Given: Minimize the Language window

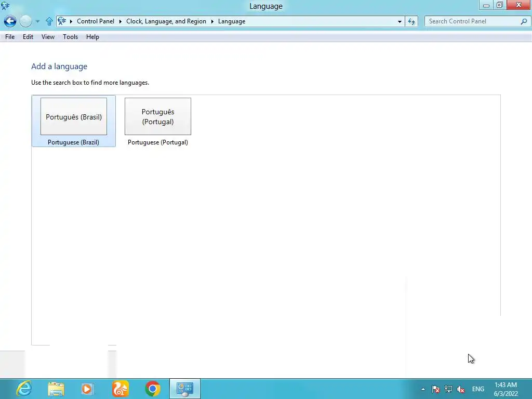Looking at the screenshot, I should pyautogui.click(x=486, y=5).
